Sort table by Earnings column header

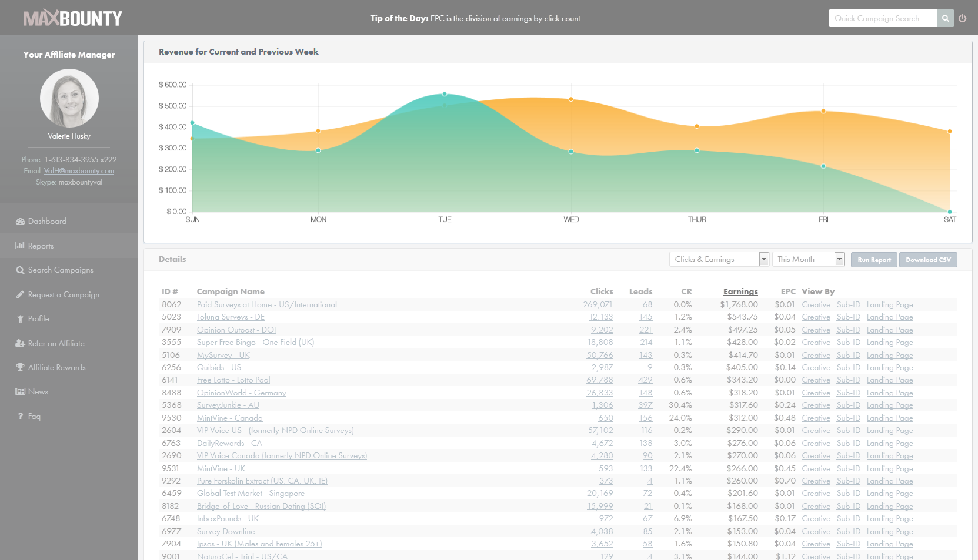coord(740,291)
